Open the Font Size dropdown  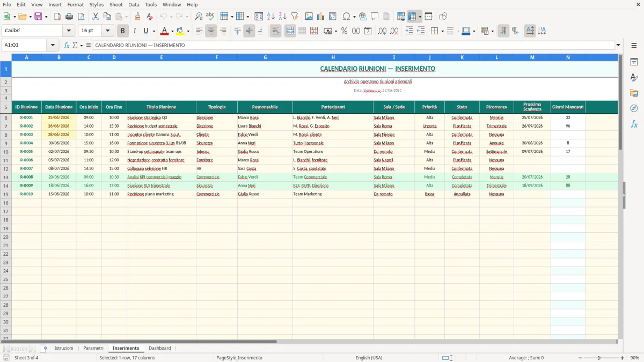(108, 31)
